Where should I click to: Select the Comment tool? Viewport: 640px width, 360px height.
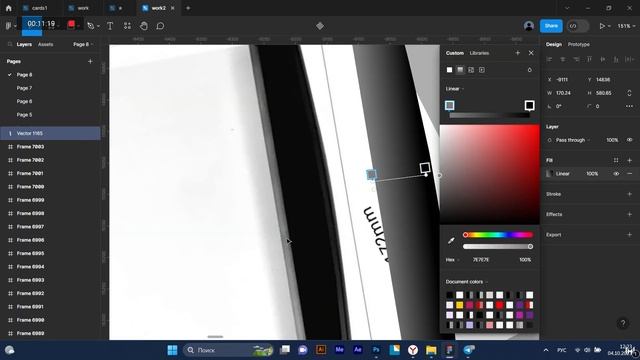[x=160, y=26]
